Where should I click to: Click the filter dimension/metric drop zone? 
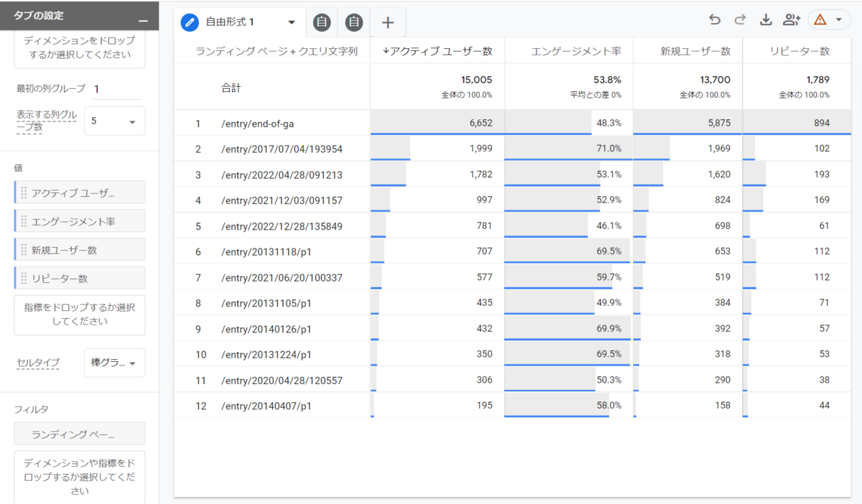(x=80, y=477)
